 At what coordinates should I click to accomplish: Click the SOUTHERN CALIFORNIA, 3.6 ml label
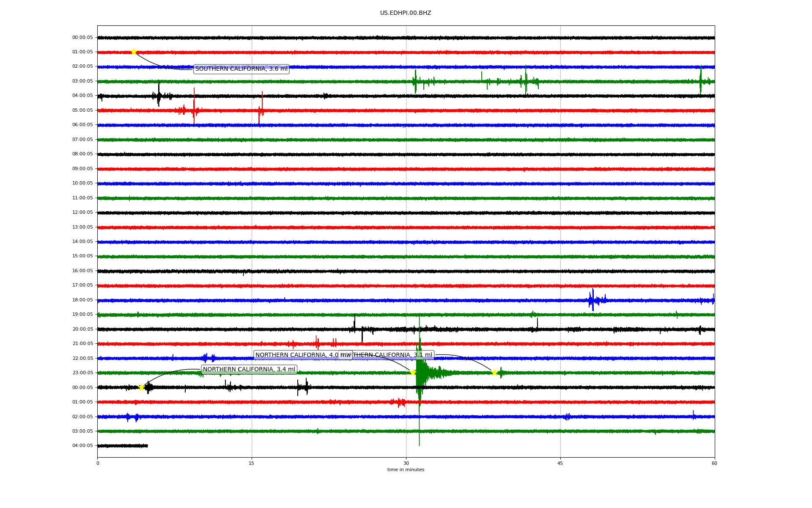[241, 69]
